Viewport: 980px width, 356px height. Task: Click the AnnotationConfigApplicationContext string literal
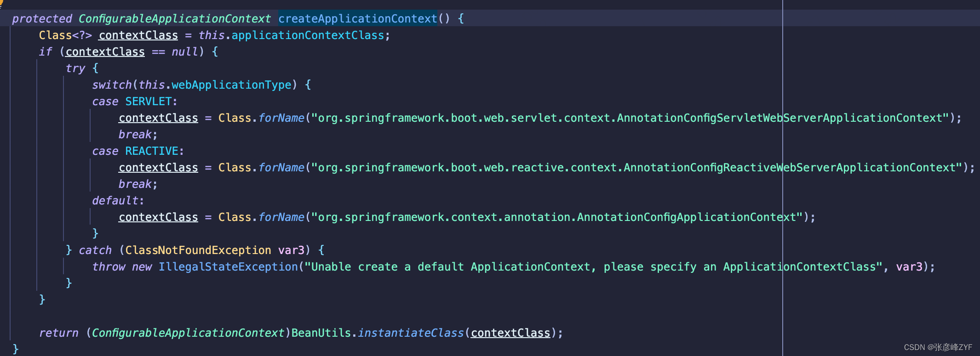pos(557,217)
